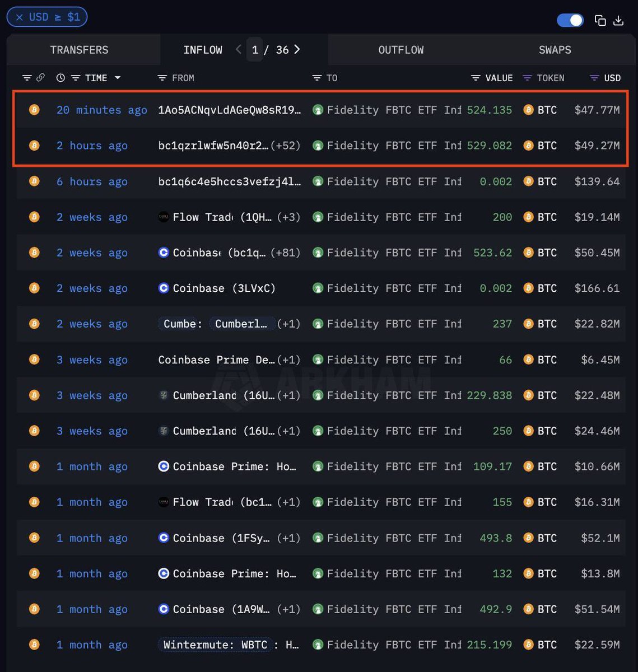
Task: Expand the (+81) senders badge
Action: [x=285, y=253]
